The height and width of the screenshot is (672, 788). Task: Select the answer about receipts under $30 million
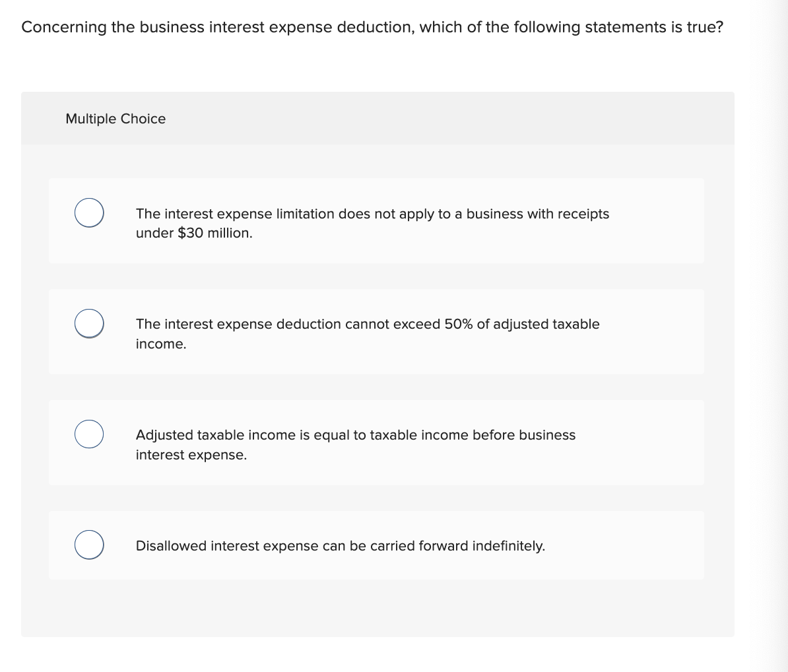[x=373, y=223]
